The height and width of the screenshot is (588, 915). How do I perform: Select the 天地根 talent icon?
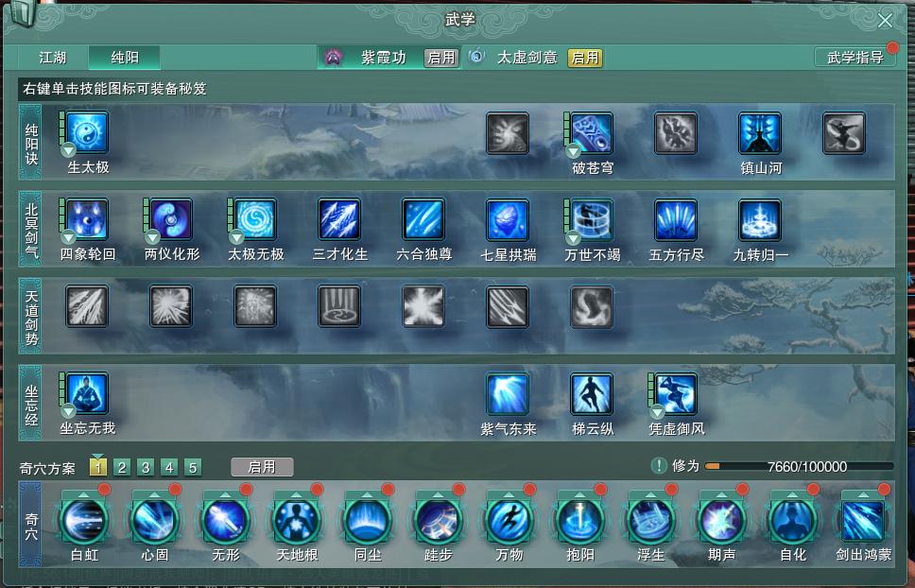(x=297, y=520)
